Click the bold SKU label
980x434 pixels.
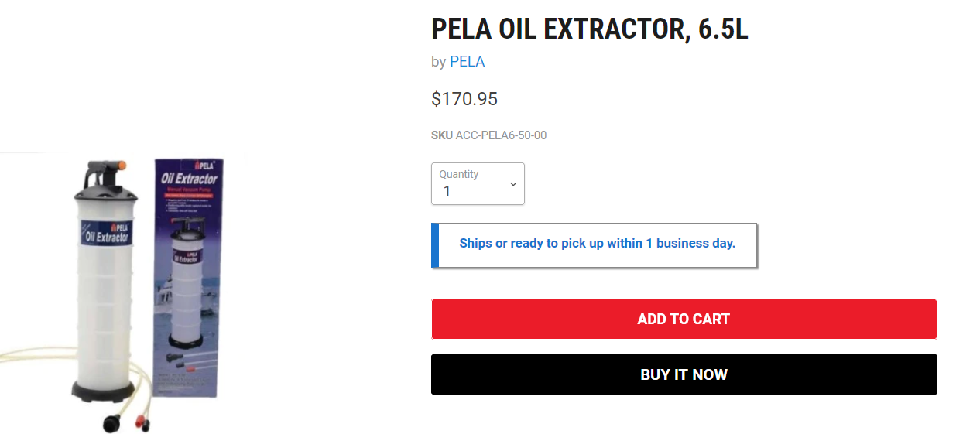pyautogui.click(x=442, y=135)
